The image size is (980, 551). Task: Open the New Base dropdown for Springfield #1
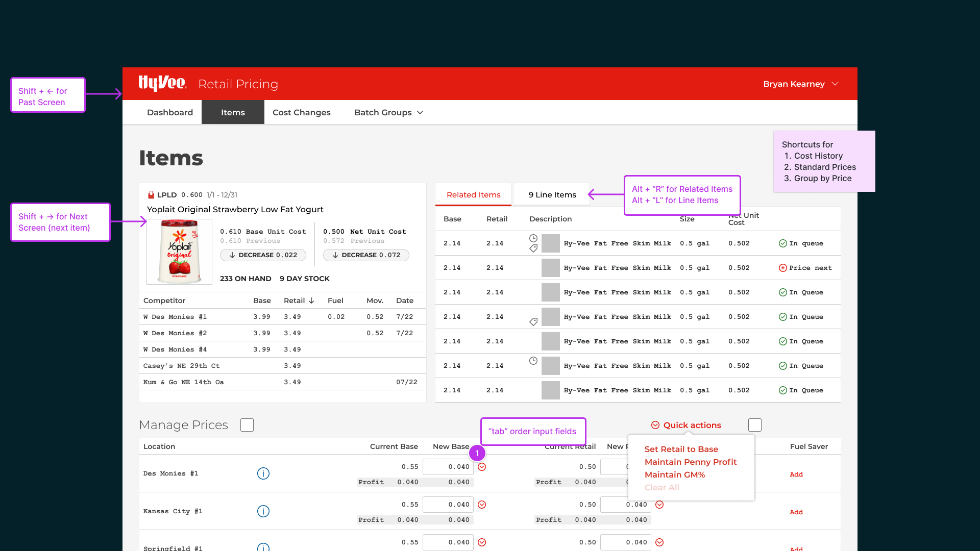click(x=482, y=542)
